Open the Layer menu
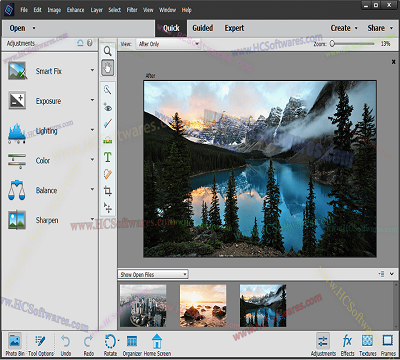 click(x=97, y=10)
